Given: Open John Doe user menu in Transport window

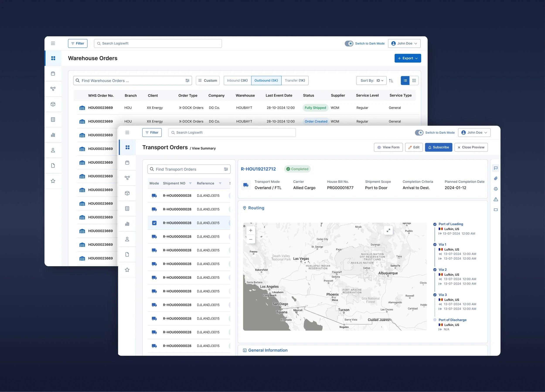Looking at the screenshot, I should pyautogui.click(x=474, y=133).
